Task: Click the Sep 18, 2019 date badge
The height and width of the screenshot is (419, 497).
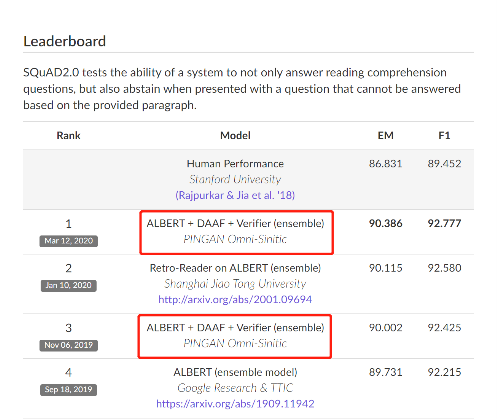Action: pyautogui.click(x=69, y=389)
